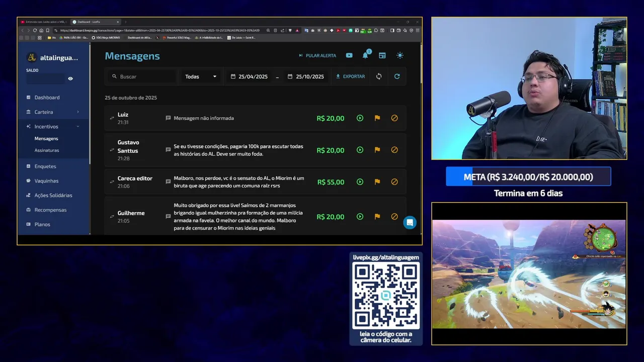Open start date picker 25/04/2025
The height and width of the screenshot is (362, 644).
250,76
